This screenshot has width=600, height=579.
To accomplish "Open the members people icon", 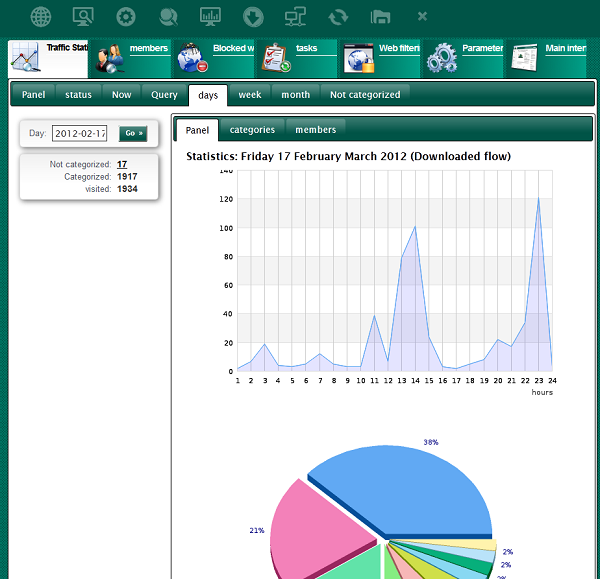I will pyautogui.click(x=109, y=58).
